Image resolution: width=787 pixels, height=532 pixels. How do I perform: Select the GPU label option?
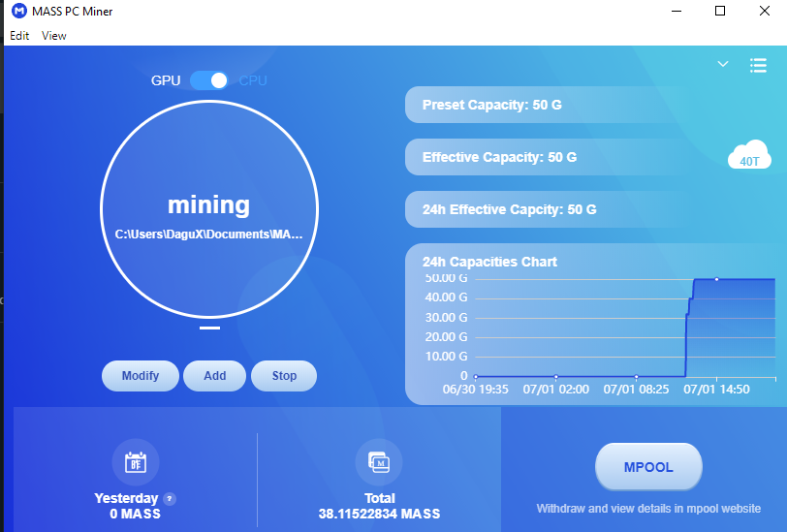[x=166, y=80]
